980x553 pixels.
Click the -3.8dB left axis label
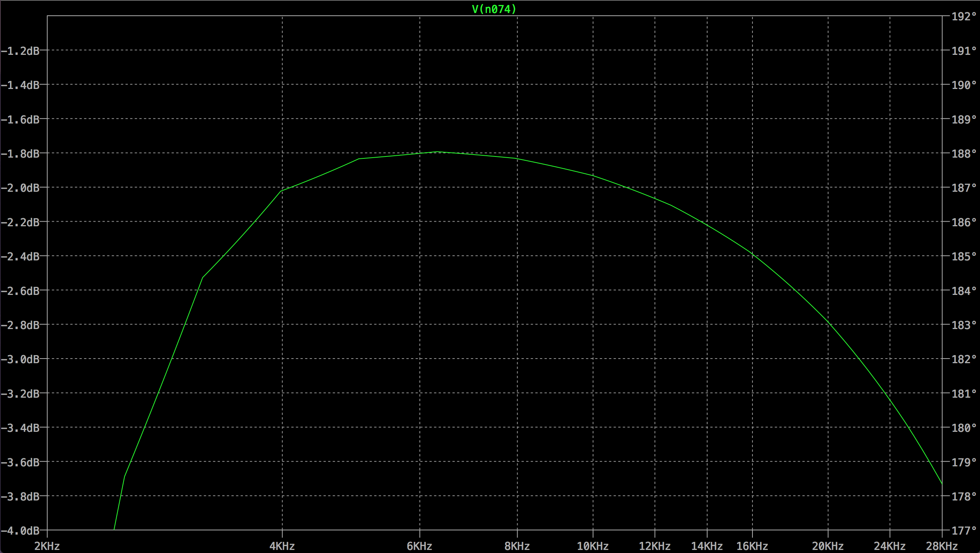[x=20, y=496]
